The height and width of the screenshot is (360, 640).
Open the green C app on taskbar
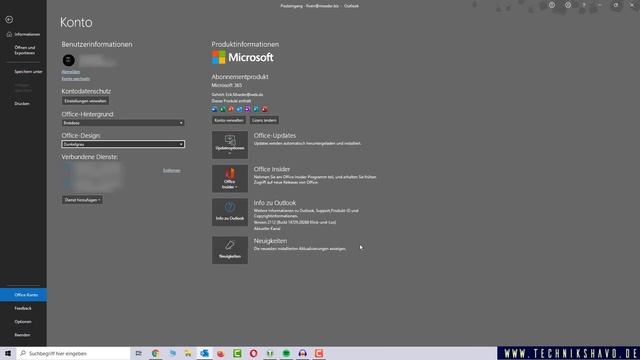click(x=237, y=353)
